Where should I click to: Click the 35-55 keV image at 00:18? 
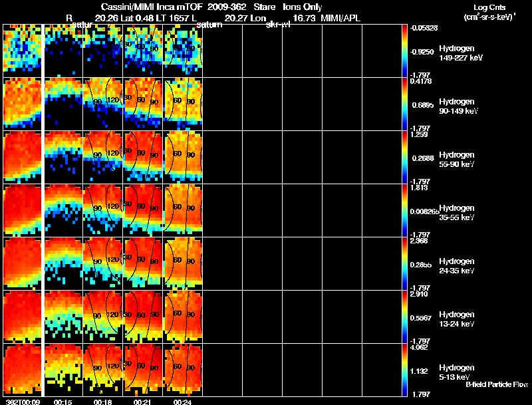click(x=103, y=211)
